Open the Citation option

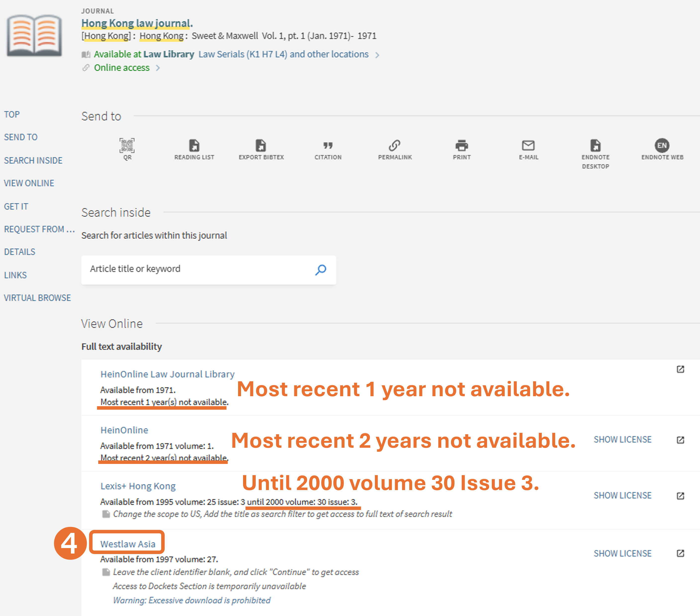(328, 146)
